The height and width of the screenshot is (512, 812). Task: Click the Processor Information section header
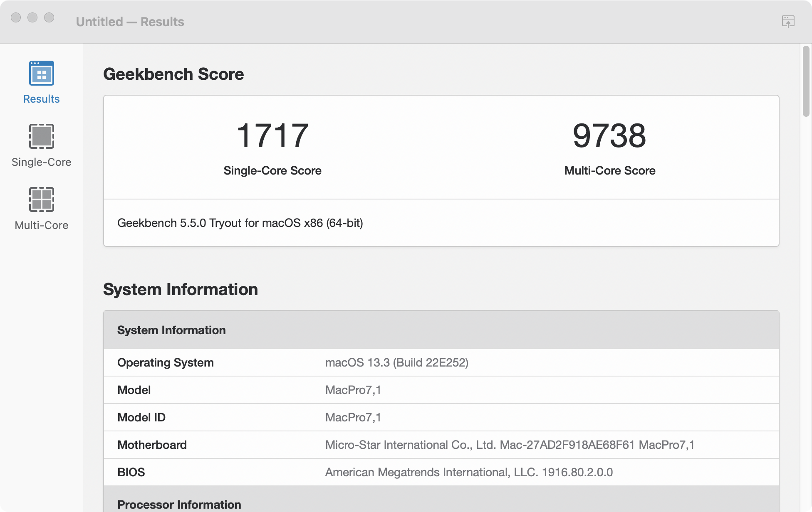click(x=179, y=504)
